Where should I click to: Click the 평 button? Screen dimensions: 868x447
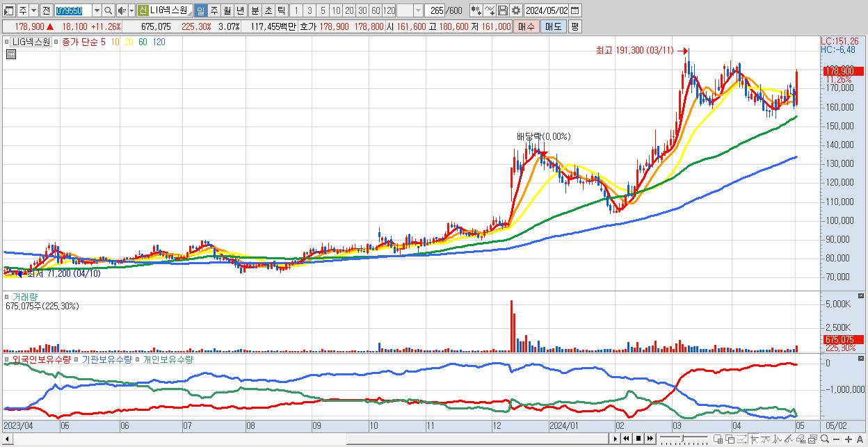(574, 26)
